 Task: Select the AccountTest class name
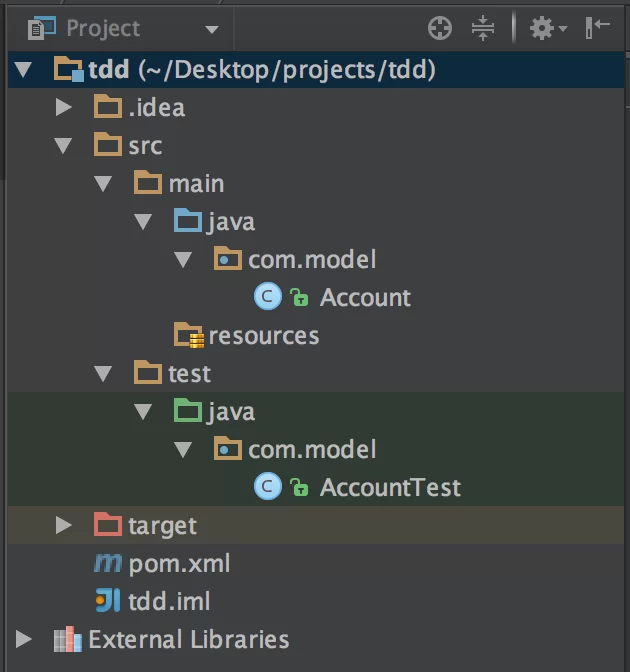tap(390, 487)
